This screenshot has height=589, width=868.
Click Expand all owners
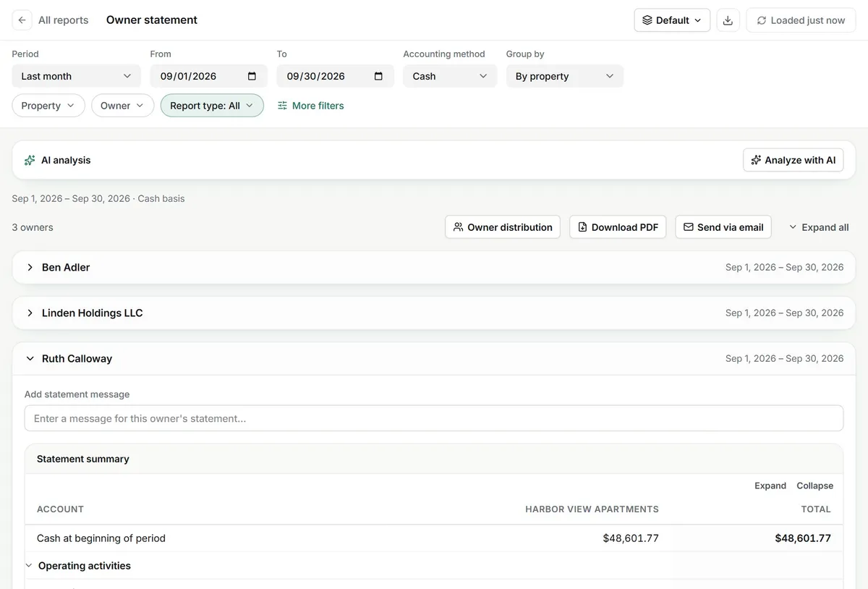point(818,227)
